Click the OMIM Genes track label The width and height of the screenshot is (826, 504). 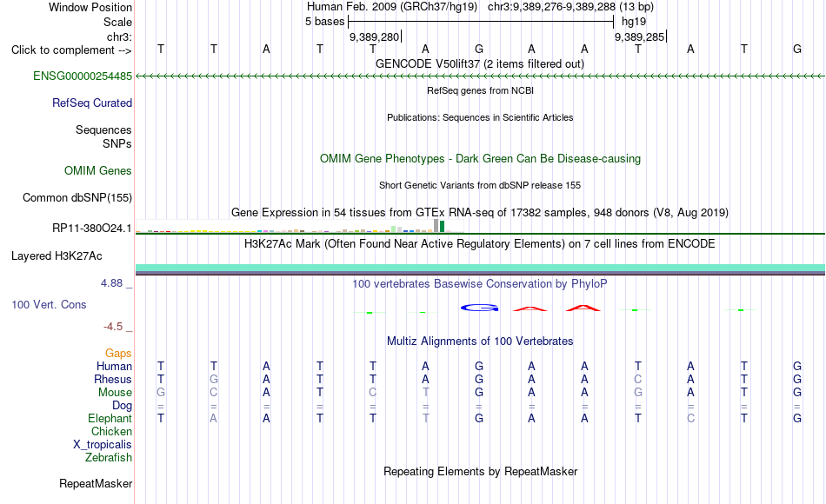97,170
